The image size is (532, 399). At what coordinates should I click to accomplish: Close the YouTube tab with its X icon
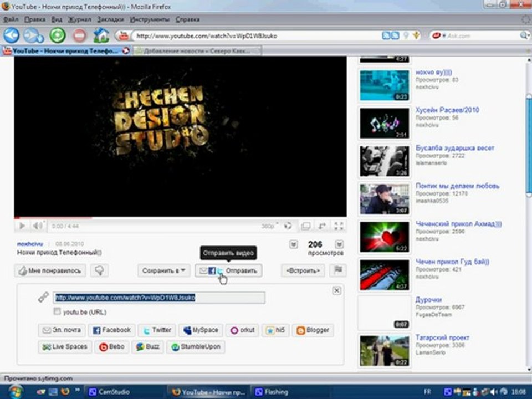pyautogui.click(x=126, y=51)
